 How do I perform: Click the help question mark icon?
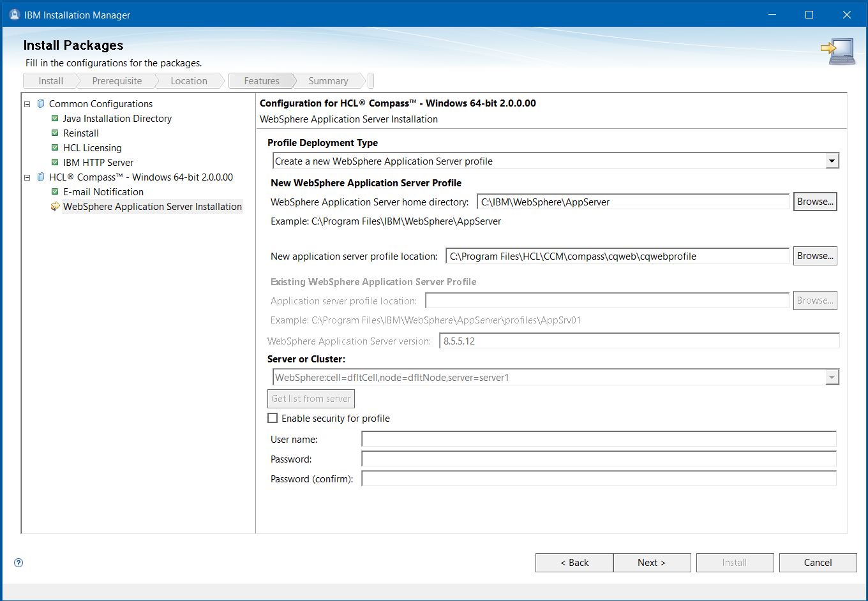pos(19,563)
